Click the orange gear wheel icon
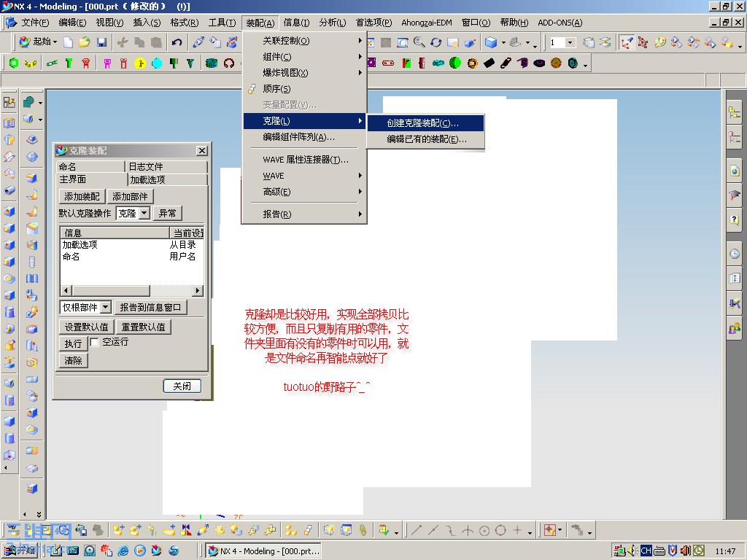The height and width of the screenshot is (560, 747). point(556,63)
